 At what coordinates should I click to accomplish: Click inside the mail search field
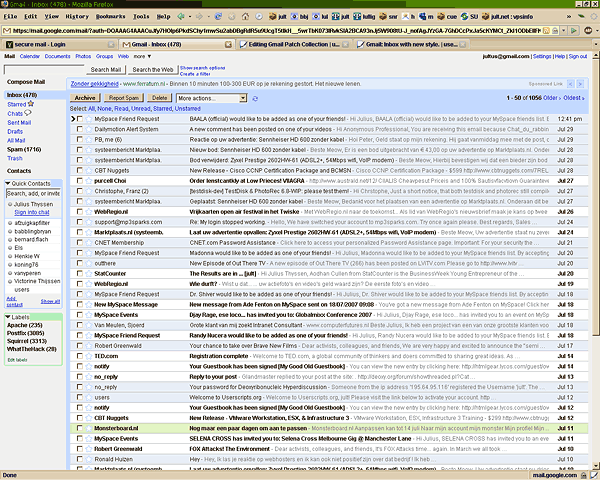coord(44,70)
